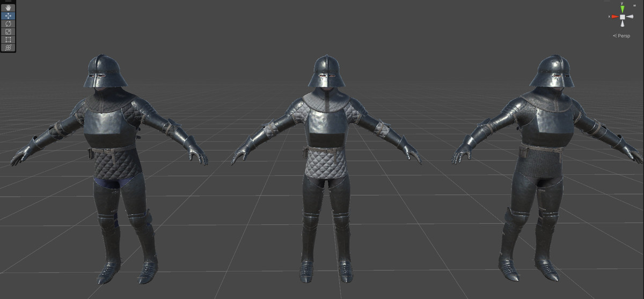644x299 pixels.
Task: Select the Move tool
Action: pyautogui.click(x=8, y=16)
